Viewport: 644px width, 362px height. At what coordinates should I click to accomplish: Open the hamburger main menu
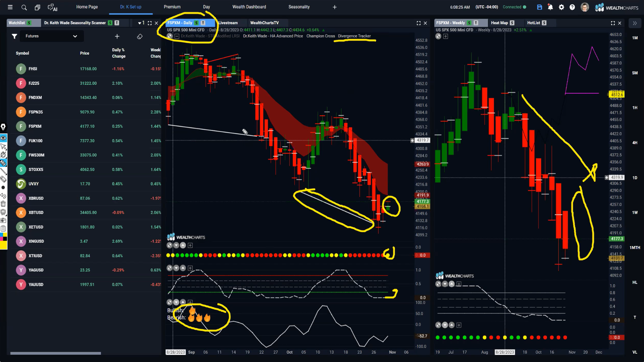[10, 7]
